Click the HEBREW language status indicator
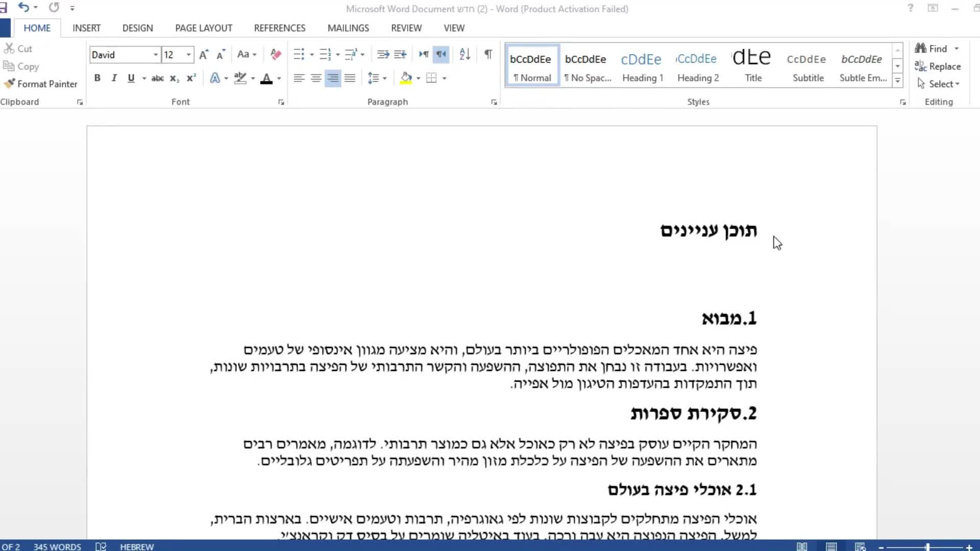980x551 pixels. (137, 546)
